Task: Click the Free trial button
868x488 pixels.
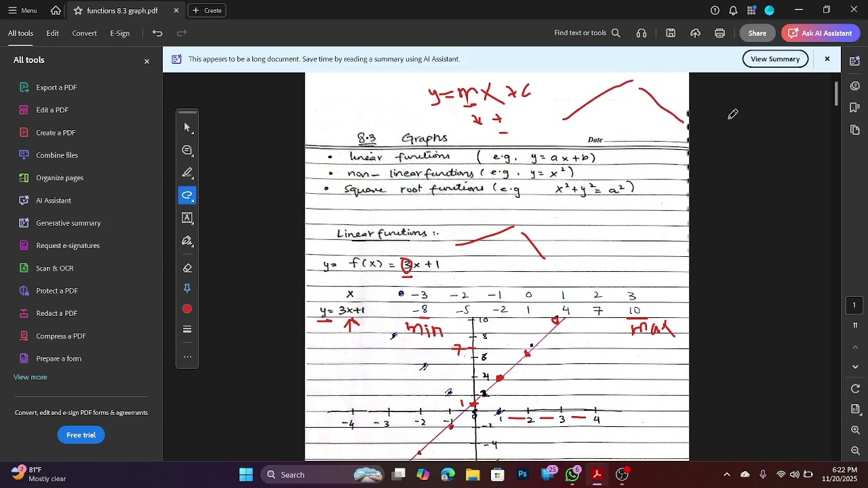Action: [x=81, y=435]
